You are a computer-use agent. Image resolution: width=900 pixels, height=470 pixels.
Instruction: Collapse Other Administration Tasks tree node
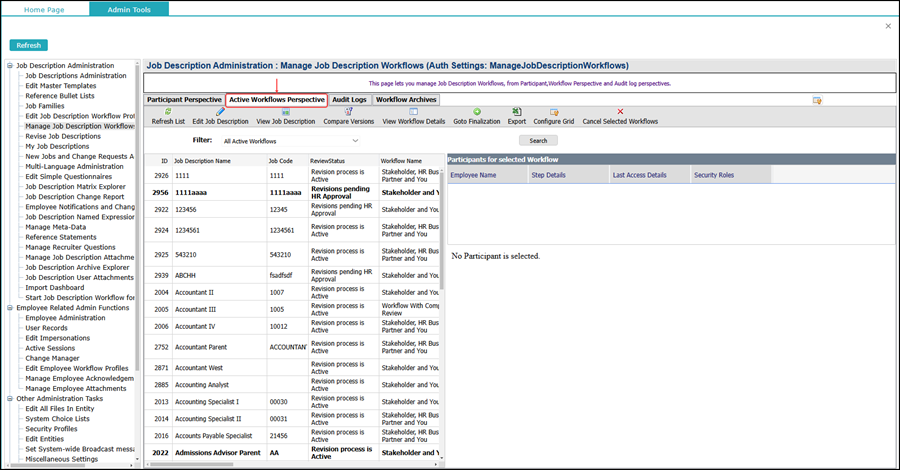point(10,398)
